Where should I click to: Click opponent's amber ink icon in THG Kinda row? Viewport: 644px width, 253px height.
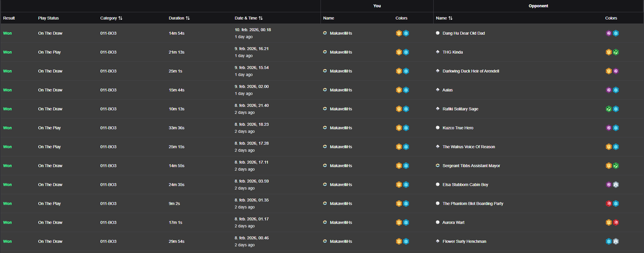[609, 52]
